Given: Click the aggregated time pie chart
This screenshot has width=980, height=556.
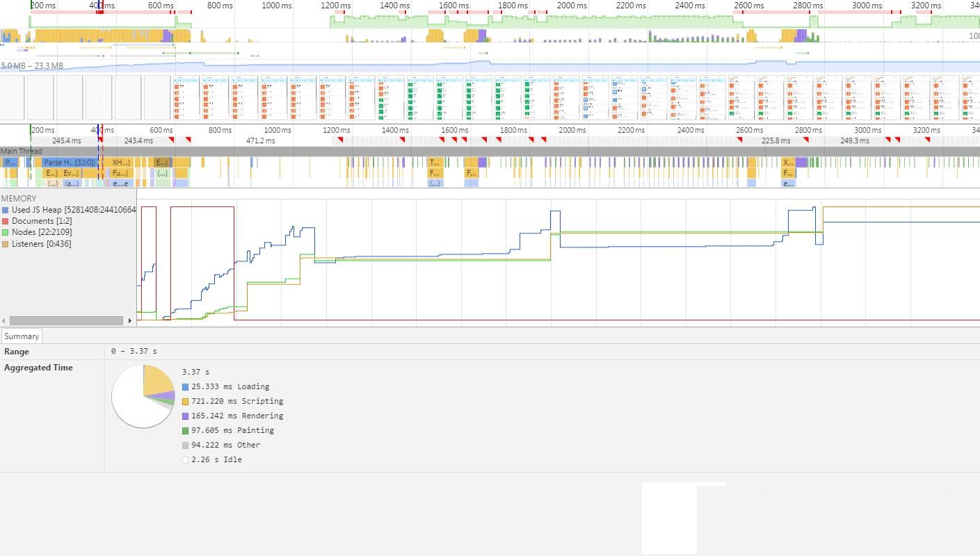Looking at the screenshot, I should (x=143, y=396).
